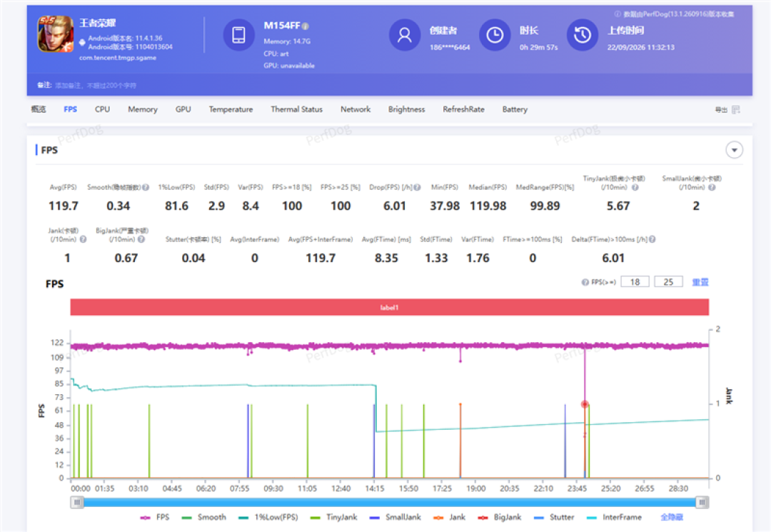Viewport: 771px width, 532px height.
Task: Select the FPS tab
Action: (70, 109)
